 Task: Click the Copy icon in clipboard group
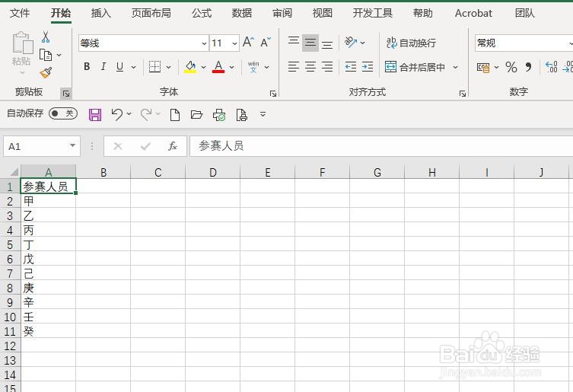pyautogui.click(x=46, y=56)
